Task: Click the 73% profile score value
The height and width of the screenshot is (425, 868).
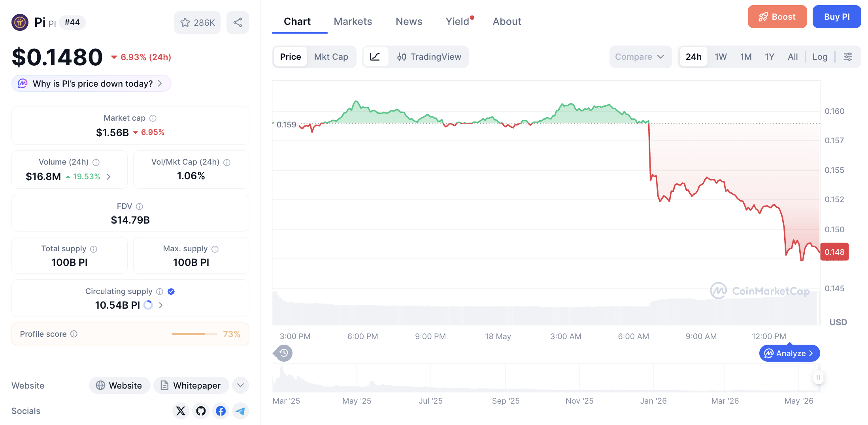Action: point(232,334)
